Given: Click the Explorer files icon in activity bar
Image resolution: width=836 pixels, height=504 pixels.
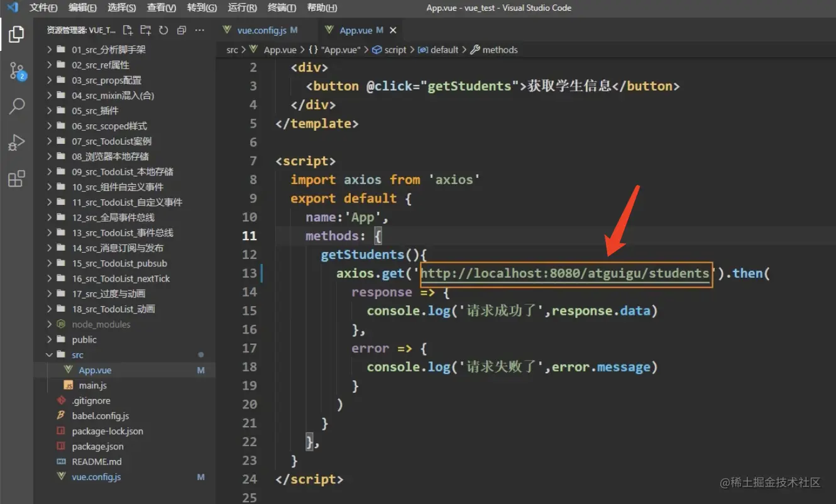Looking at the screenshot, I should point(17,34).
